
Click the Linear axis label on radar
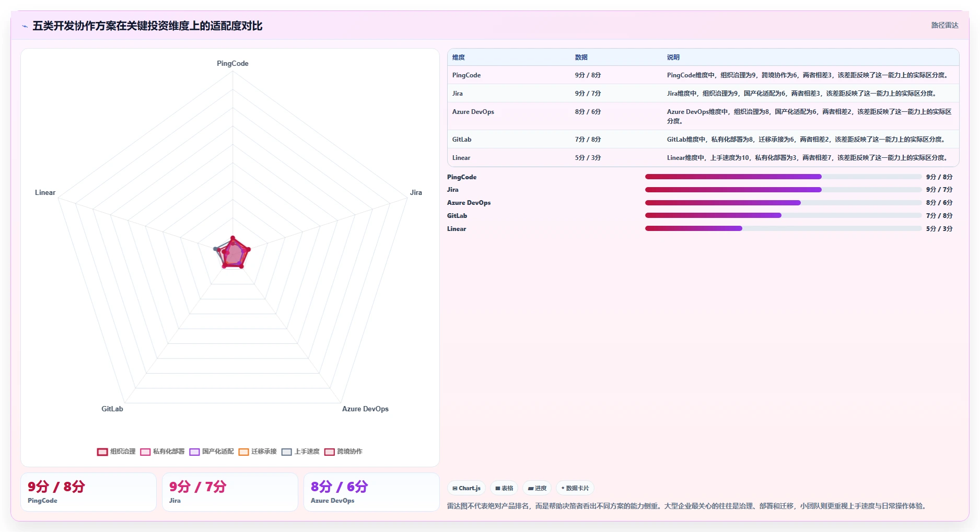pyautogui.click(x=45, y=192)
